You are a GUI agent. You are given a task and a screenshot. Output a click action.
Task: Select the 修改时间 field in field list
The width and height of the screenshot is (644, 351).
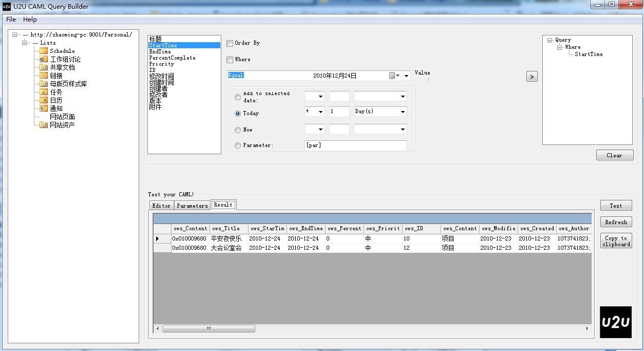161,76
